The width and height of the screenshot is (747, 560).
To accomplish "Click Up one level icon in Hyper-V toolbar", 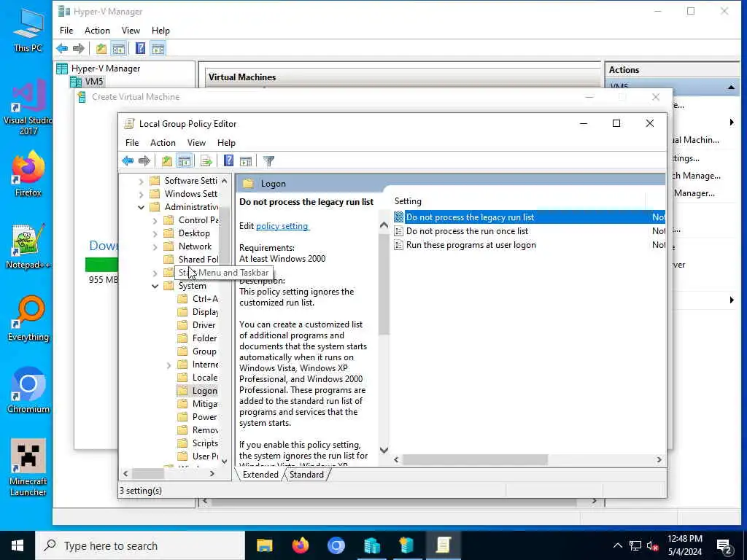I will 101,48.
